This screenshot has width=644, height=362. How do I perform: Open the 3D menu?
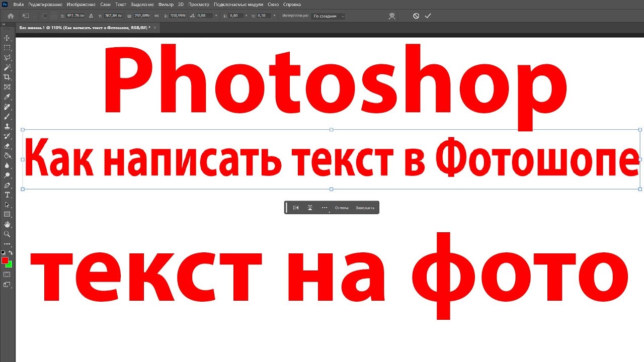coord(181,4)
